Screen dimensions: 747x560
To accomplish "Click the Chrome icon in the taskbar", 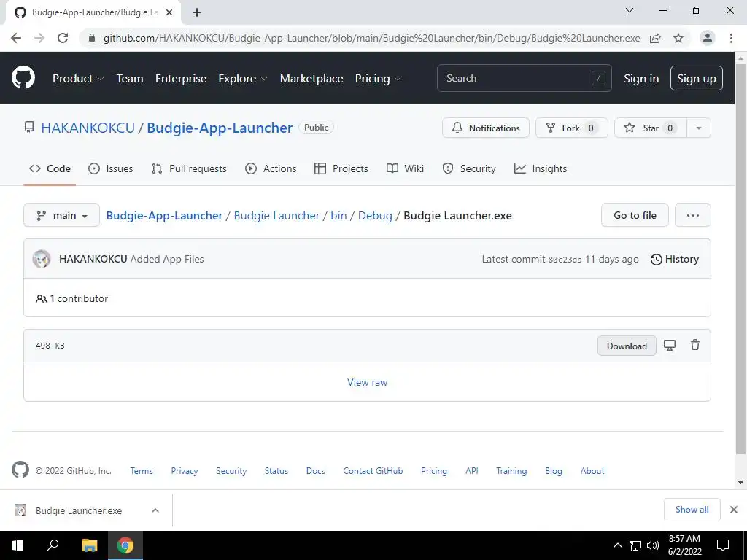I will coord(125,545).
